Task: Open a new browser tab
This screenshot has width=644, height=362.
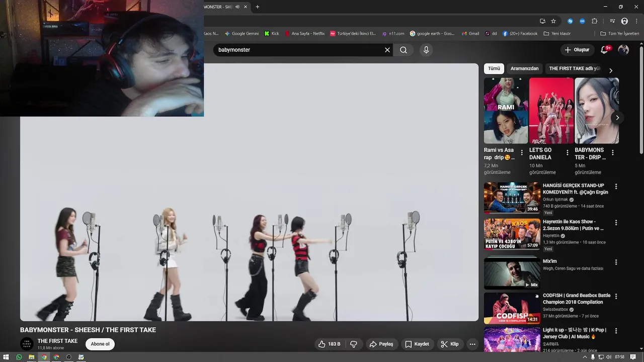Action: point(258,7)
